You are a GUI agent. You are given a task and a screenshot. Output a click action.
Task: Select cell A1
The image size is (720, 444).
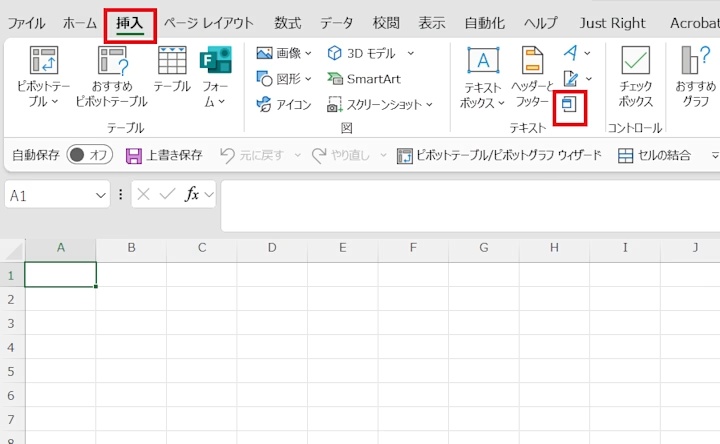point(61,275)
